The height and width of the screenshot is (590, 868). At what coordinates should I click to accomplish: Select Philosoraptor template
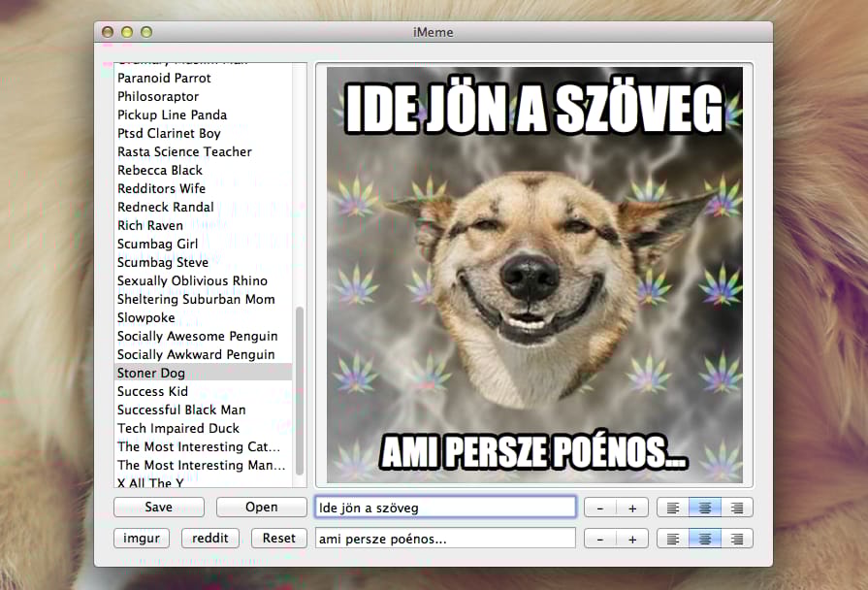tap(203, 96)
